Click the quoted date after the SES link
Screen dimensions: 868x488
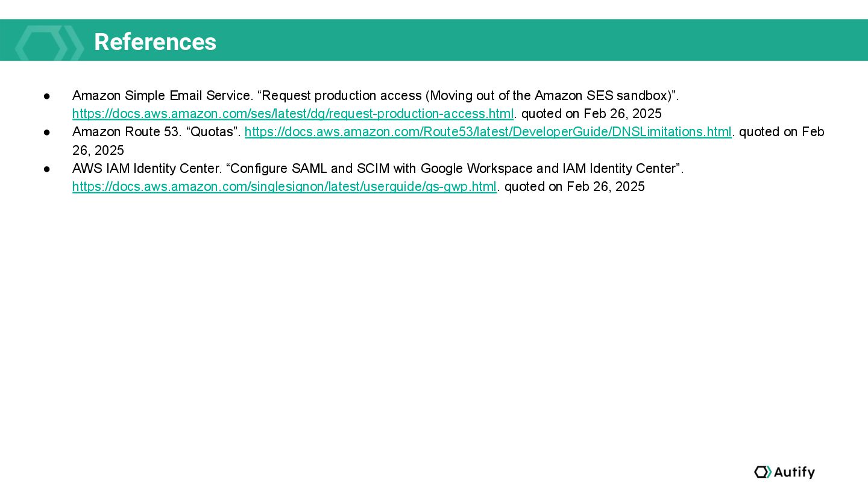[x=591, y=114]
